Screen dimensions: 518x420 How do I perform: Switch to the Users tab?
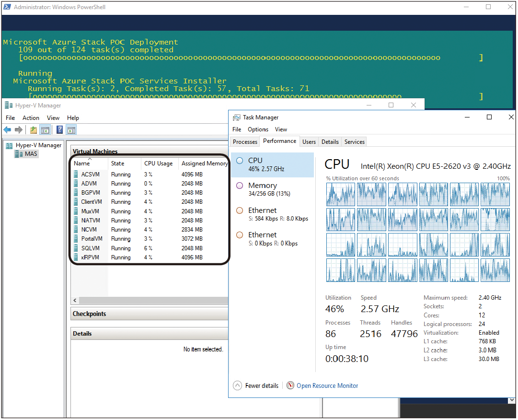pyautogui.click(x=309, y=142)
